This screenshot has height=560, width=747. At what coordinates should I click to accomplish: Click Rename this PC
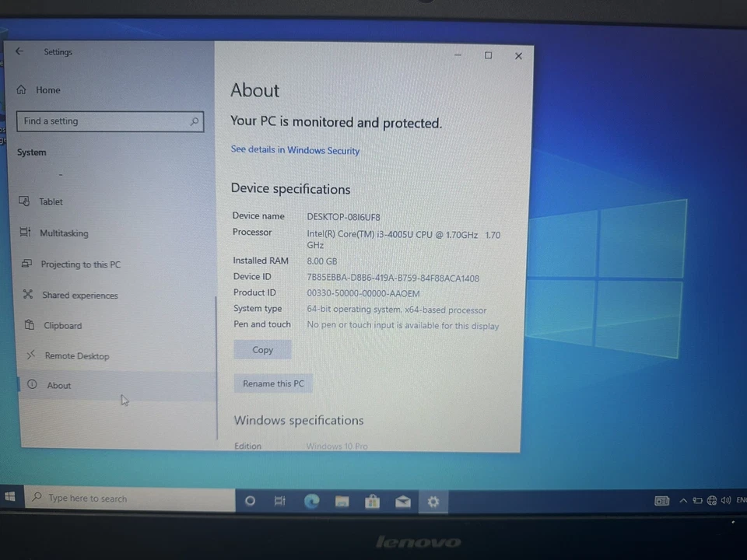pyautogui.click(x=273, y=383)
